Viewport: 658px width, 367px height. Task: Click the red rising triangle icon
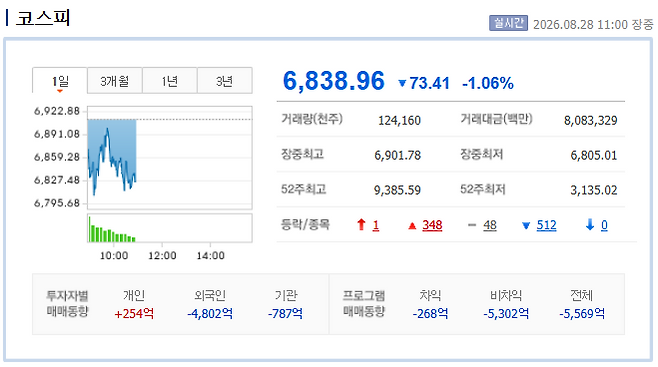[x=412, y=226]
